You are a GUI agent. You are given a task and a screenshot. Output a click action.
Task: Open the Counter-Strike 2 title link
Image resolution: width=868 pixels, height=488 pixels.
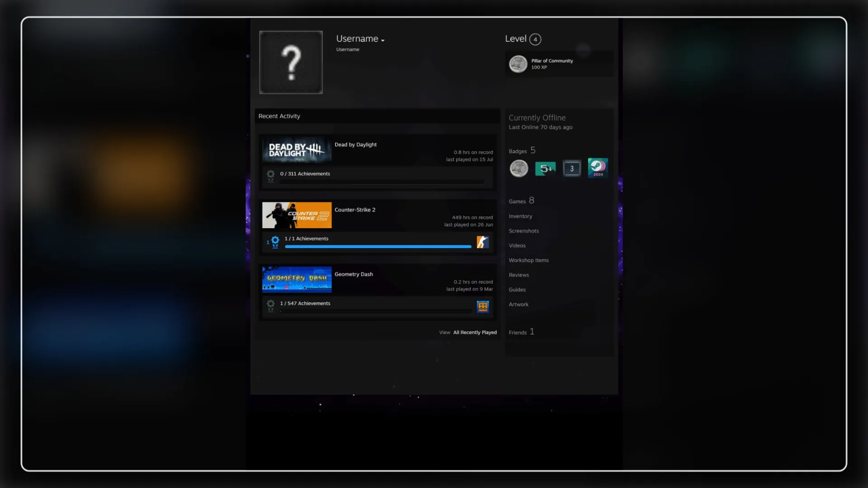(355, 210)
